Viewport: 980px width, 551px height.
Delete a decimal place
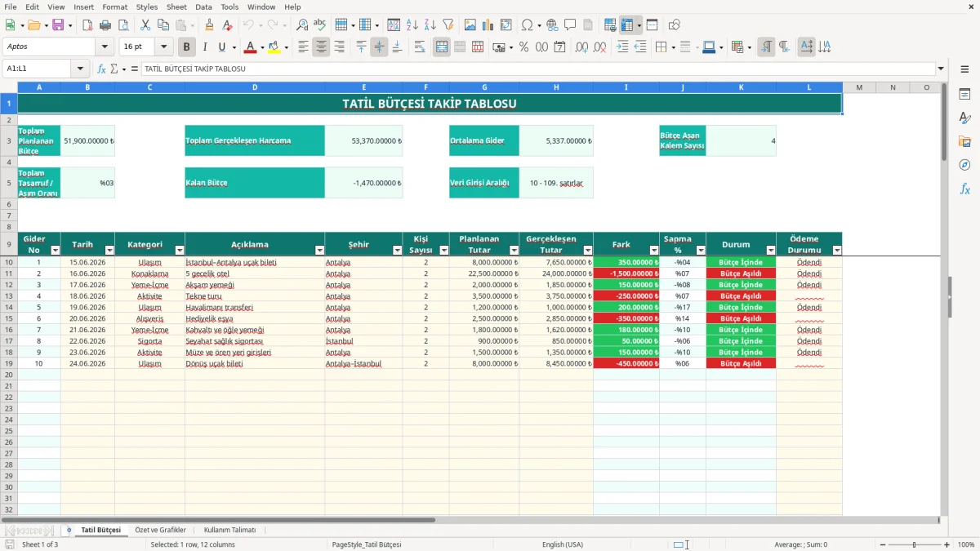[x=599, y=47]
